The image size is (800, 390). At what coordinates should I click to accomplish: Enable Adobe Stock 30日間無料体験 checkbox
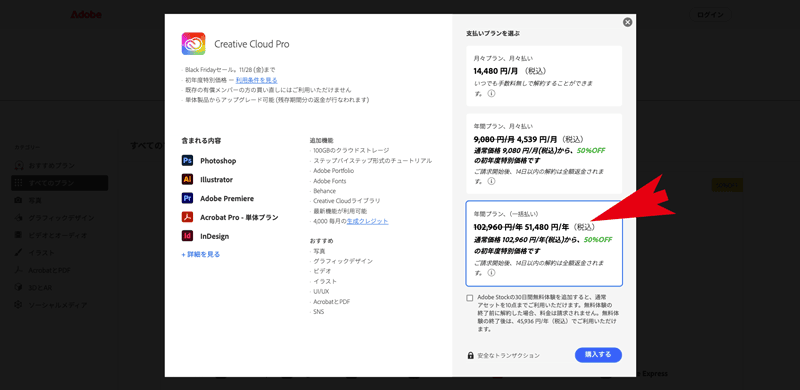coord(469,298)
